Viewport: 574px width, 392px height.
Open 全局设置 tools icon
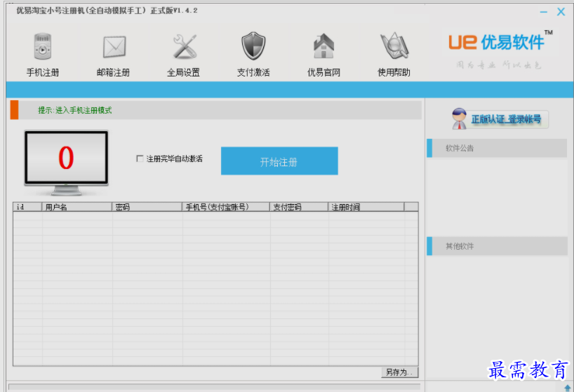185,47
